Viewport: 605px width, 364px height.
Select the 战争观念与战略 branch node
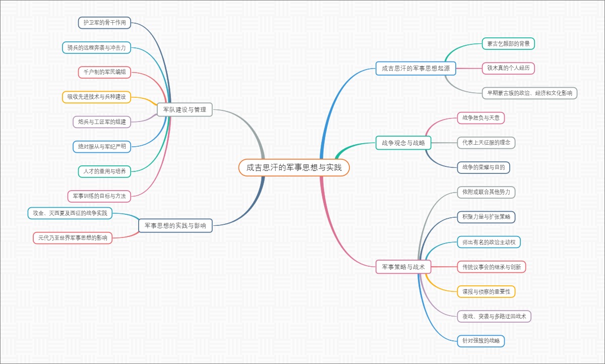click(403, 143)
